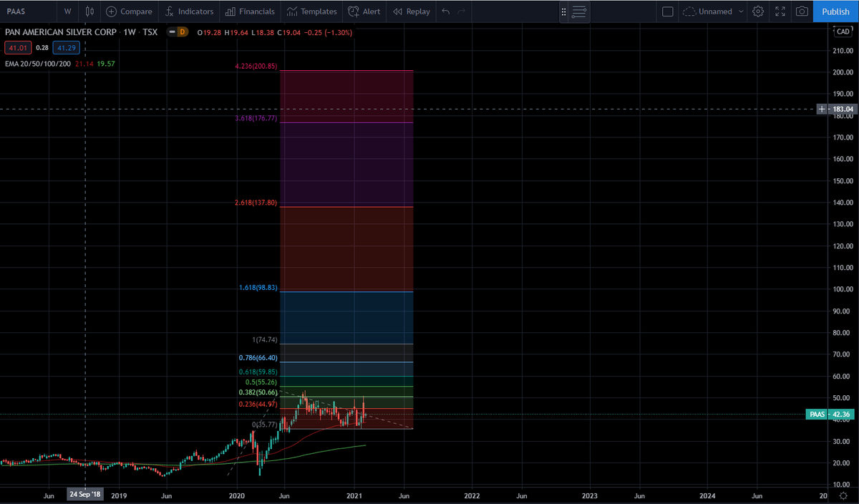Click the blue 41.29 buy price button

(x=66, y=47)
